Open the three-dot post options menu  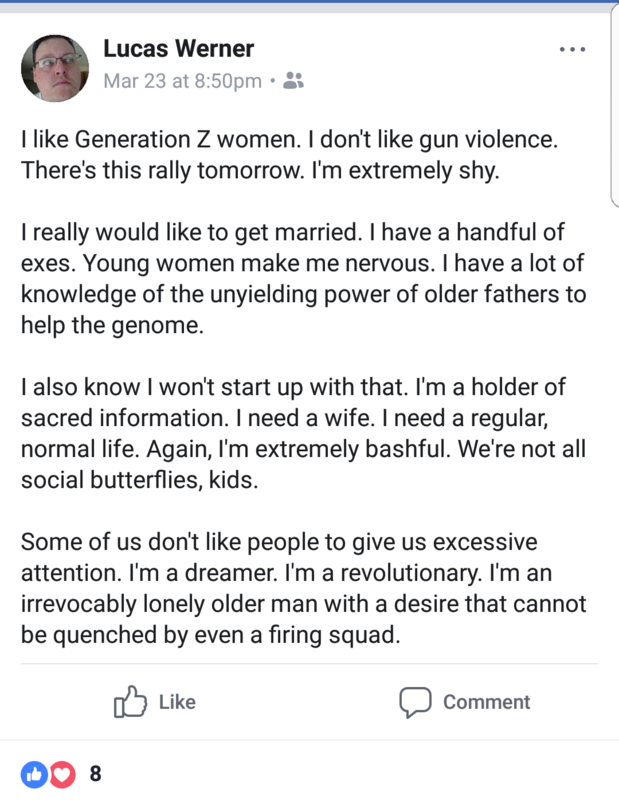(x=572, y=49)
